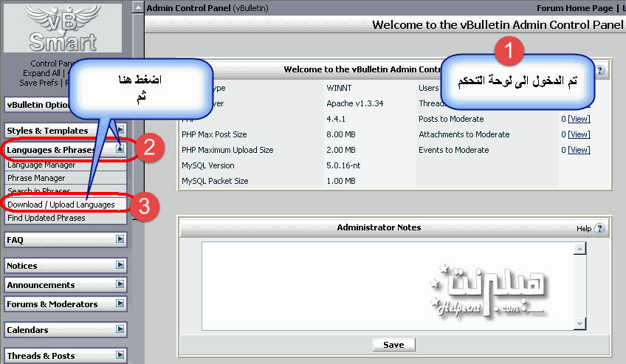This screenshot has width=626, height=364.
Task: Click the Forums & Moderators heading
Action: click(52, 304)
